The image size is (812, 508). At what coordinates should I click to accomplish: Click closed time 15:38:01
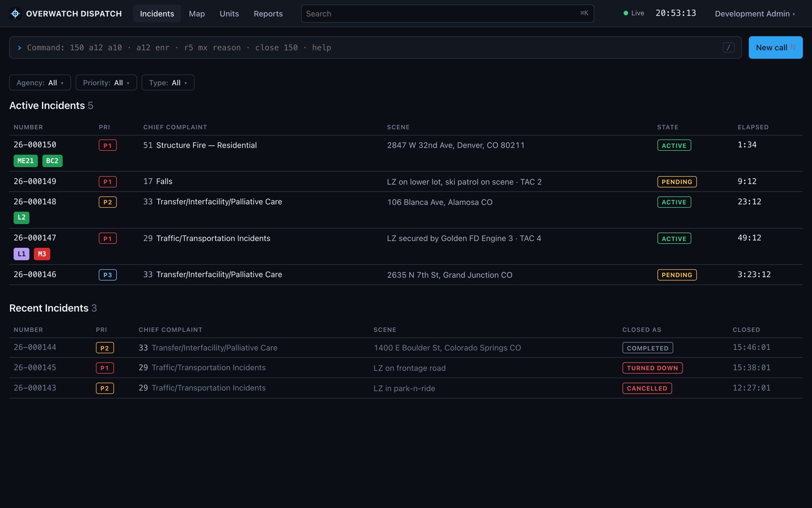752,368
